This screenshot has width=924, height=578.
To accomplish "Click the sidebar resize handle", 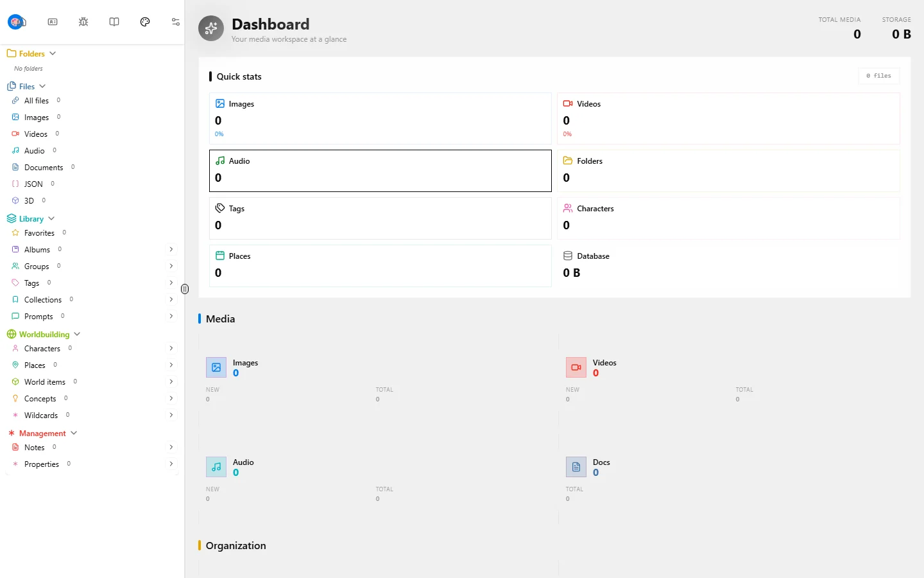I will (x=185, y=289).
